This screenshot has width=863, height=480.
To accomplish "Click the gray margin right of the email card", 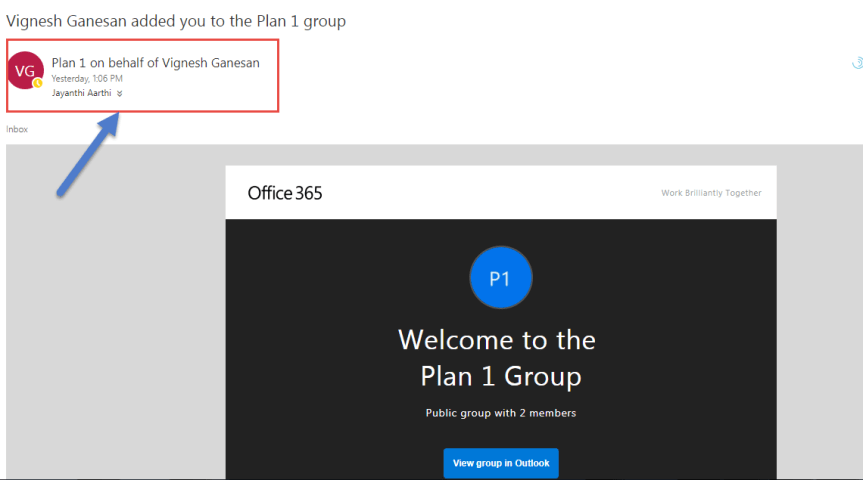I will click(818, 320).
